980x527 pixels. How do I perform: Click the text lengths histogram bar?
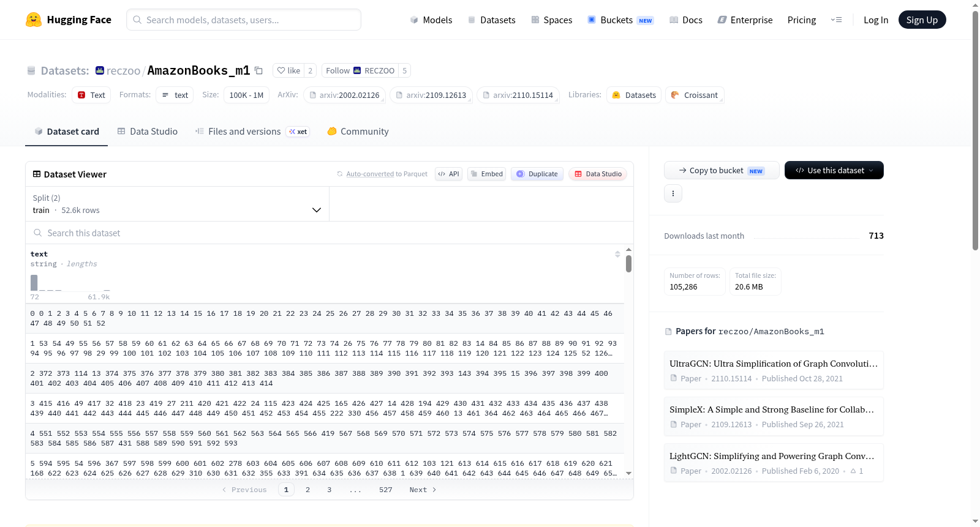34,283
